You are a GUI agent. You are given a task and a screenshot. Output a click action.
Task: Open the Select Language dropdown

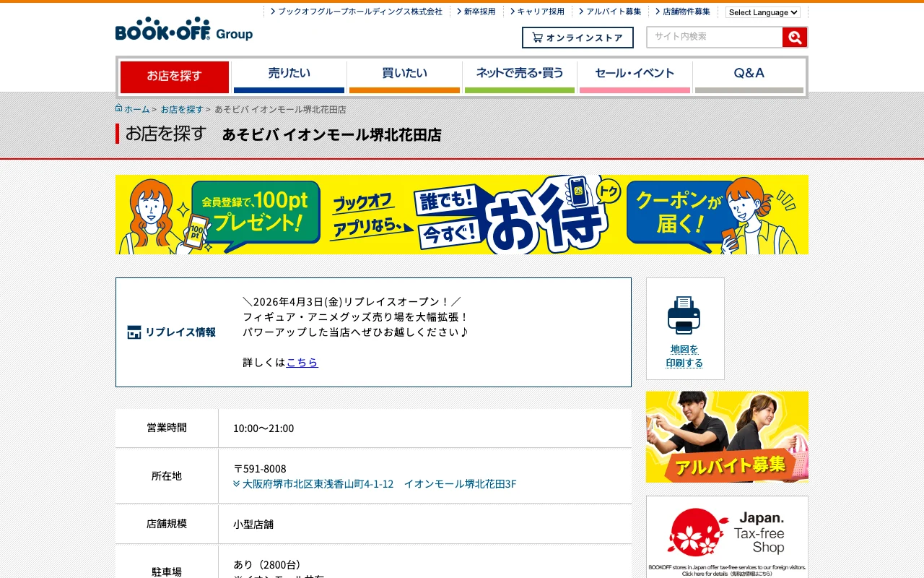763,12
